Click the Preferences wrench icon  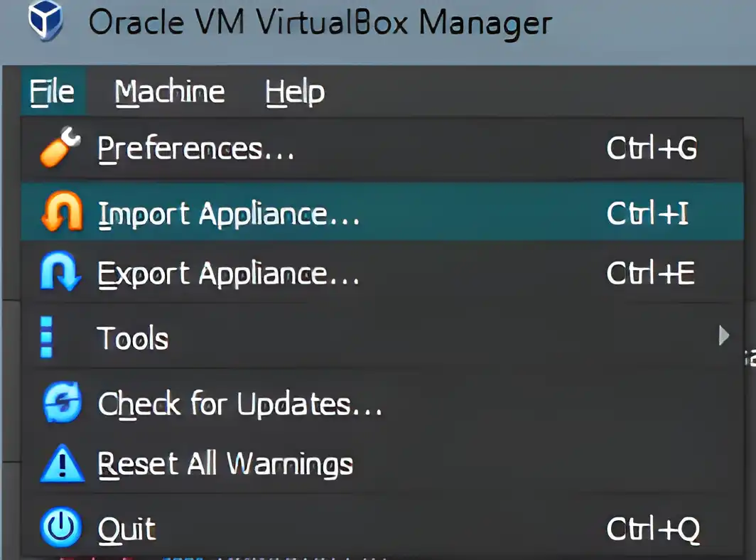60,147
